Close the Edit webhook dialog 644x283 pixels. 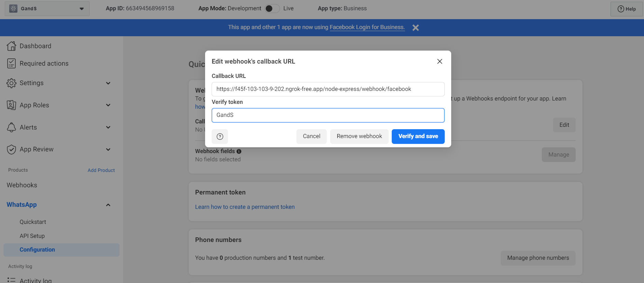click(x=440, y=61)
